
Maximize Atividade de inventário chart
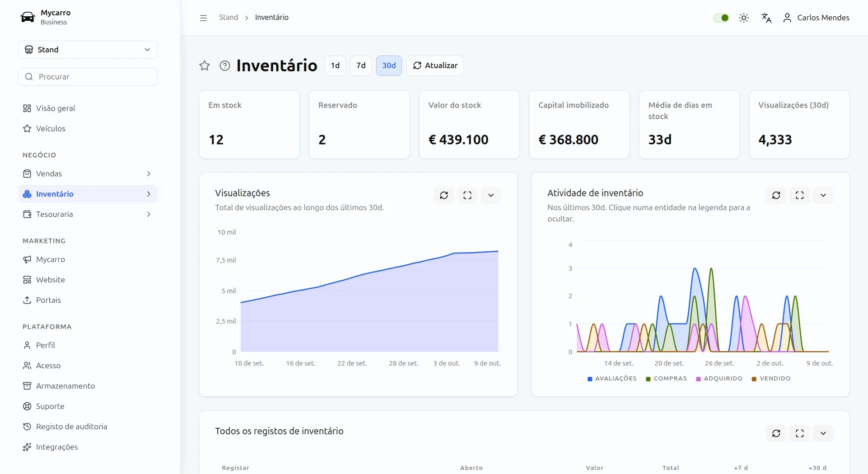tap(800, 195)
